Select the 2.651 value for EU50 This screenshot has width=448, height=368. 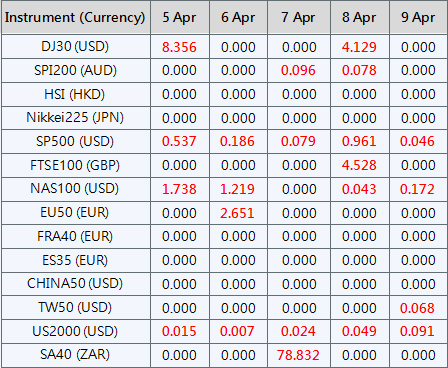coord(237,213)
